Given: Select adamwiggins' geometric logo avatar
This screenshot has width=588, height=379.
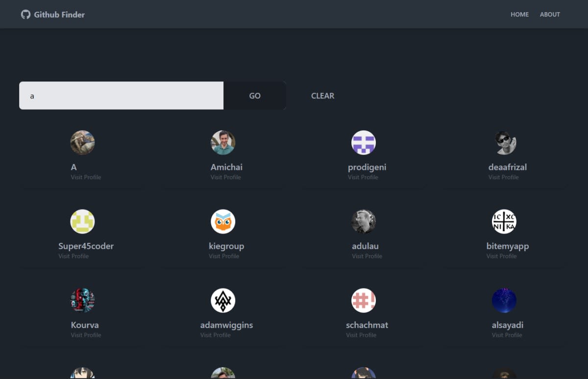Looking at the screenshot, I should pos(223,300).
